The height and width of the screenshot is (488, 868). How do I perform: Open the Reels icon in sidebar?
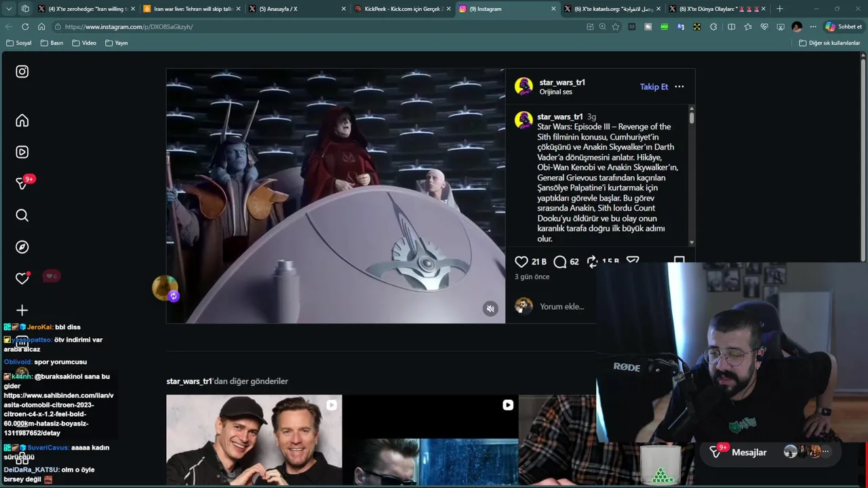(22, 152)
